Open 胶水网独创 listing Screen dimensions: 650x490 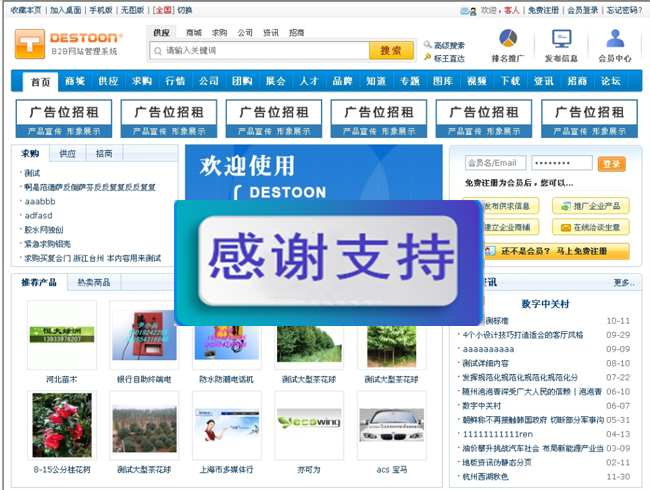44,230
